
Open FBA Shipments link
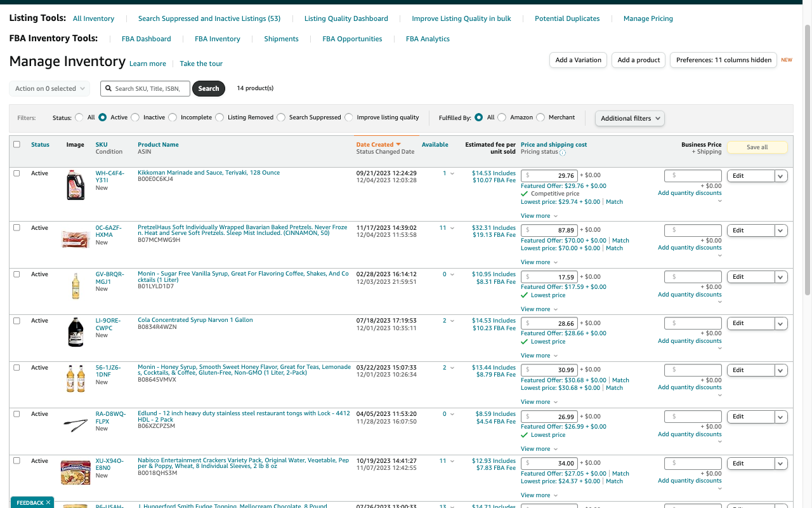(281, 39)
